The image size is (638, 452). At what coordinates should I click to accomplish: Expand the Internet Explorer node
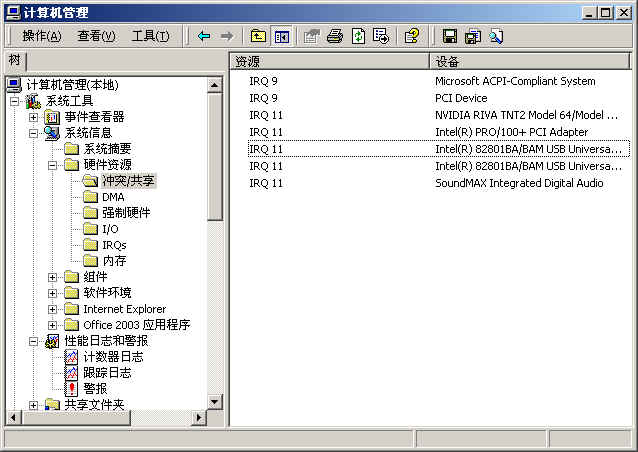tap(52, 310)
